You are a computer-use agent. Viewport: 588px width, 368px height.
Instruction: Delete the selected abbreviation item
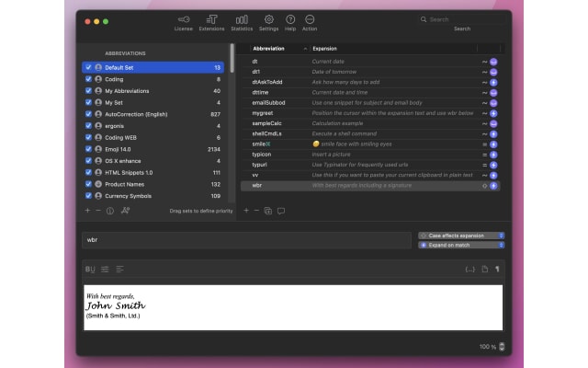point(257,211)
